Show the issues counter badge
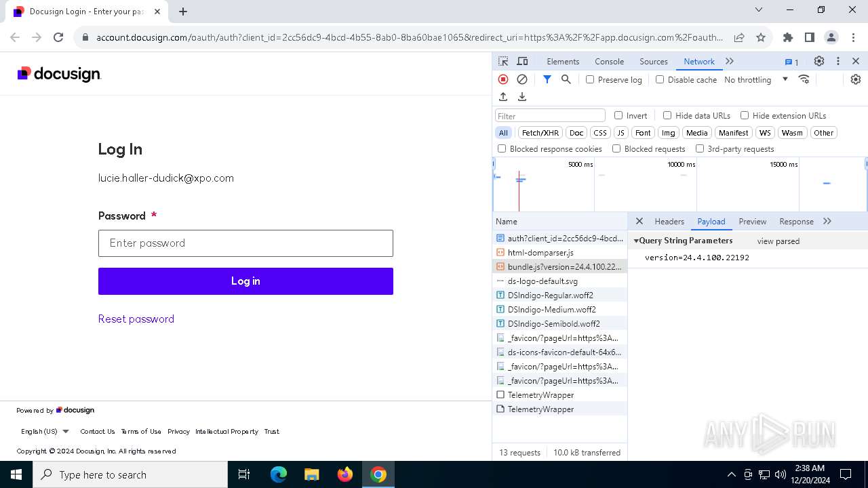The width and height of the screenshot is (868, 488). [x=791, y=62]
